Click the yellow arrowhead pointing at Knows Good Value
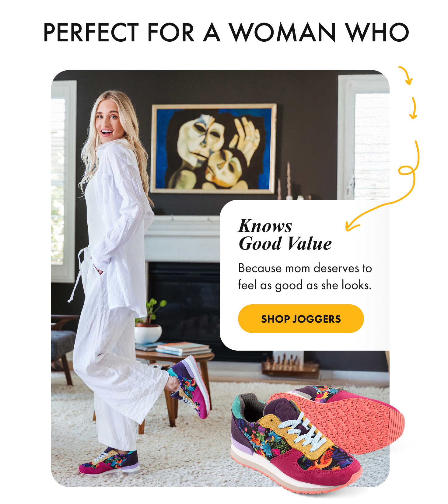 (352, 226)
